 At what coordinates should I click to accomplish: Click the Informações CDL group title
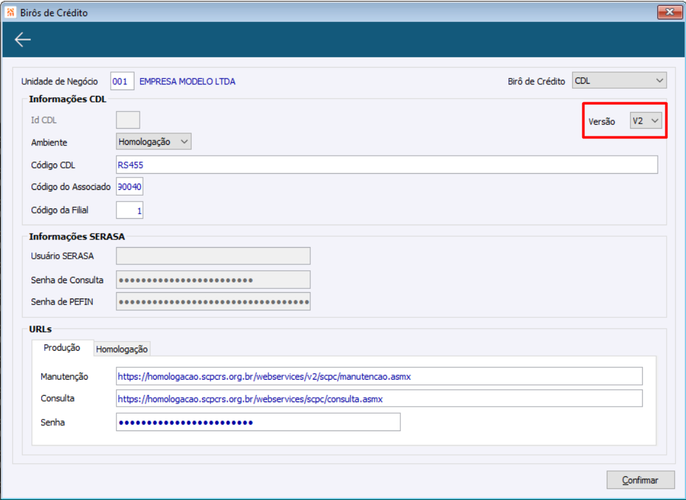(x=67, y=99)
